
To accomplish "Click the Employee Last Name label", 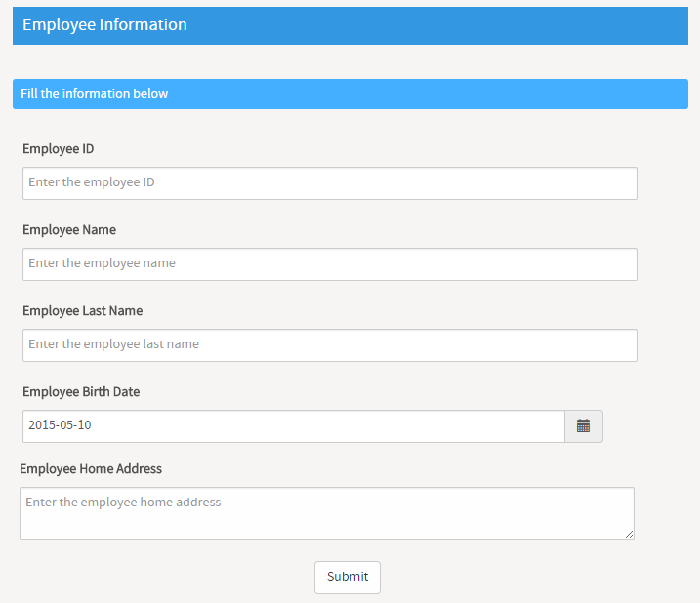I will (x=83, y=311).
